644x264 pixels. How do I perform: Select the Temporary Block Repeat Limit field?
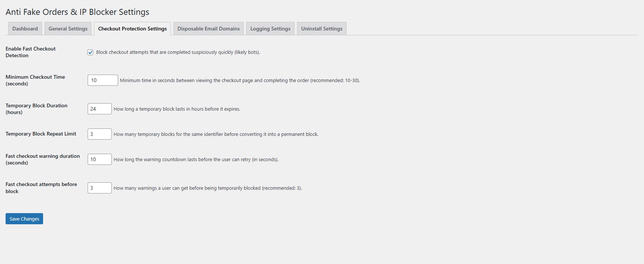[x=100, y=134]
